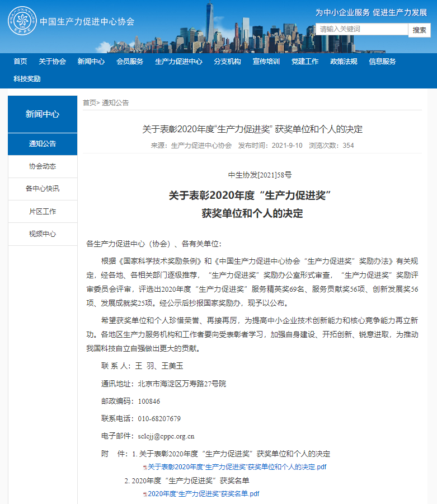Select 新闻中心 in top navigation
The image size is (437, 504).
pyautogui.click(x=91, y=62)
